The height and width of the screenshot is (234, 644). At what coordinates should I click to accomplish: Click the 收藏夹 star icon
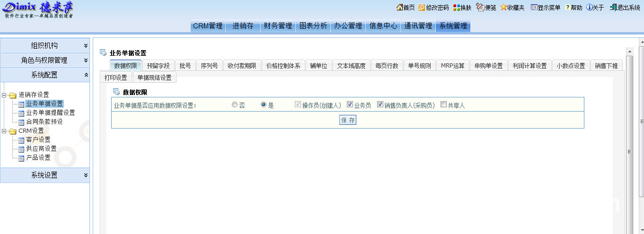[503, 8]
